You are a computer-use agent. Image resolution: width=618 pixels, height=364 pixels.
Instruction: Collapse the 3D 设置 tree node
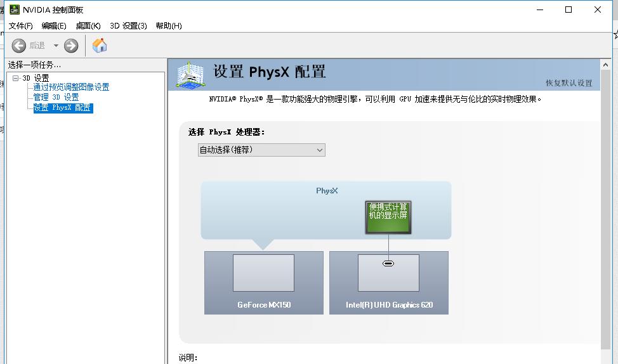click(x=15, y=78)
